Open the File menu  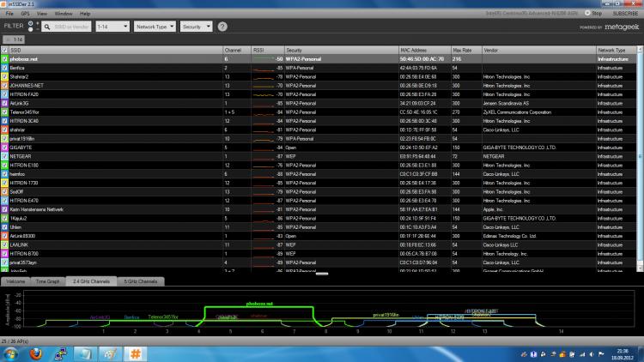tap(9, 14)
